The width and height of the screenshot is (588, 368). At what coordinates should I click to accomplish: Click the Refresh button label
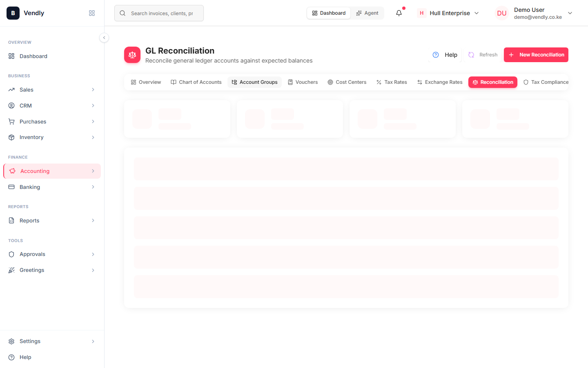coord(488,55)
